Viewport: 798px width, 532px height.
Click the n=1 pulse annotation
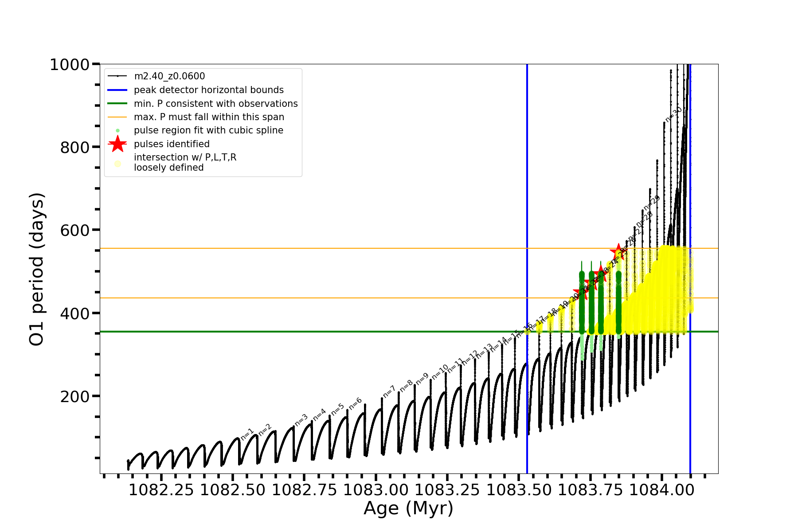[x=247, y=434]
